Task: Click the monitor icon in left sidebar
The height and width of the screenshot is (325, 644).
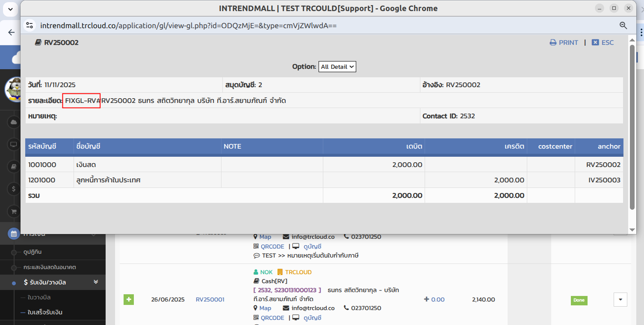Action: [x=14, y=144]
